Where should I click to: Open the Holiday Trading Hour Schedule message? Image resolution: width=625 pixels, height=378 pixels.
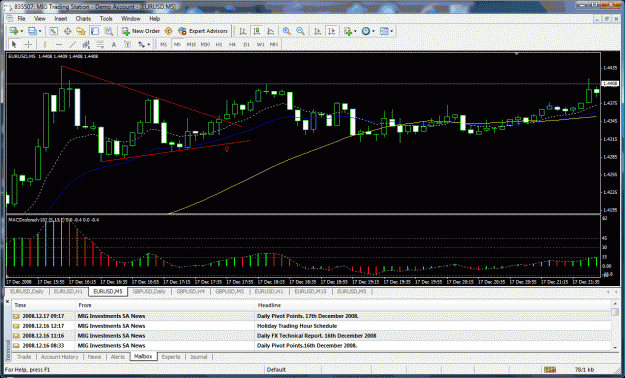click(311, 326)
